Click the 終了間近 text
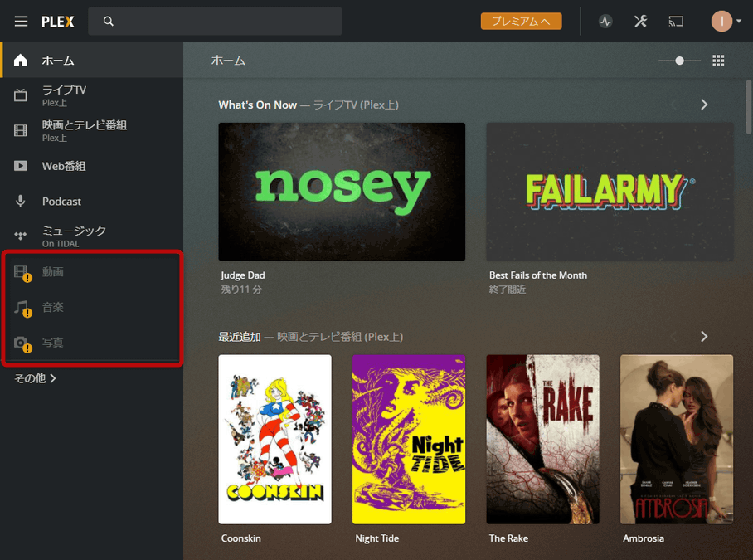 click(x=508, y=289)
